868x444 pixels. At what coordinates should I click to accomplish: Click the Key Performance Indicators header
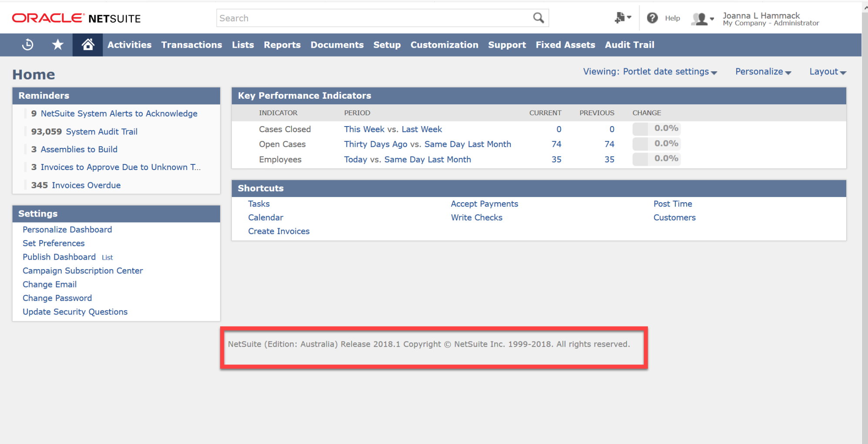(539, 96)
